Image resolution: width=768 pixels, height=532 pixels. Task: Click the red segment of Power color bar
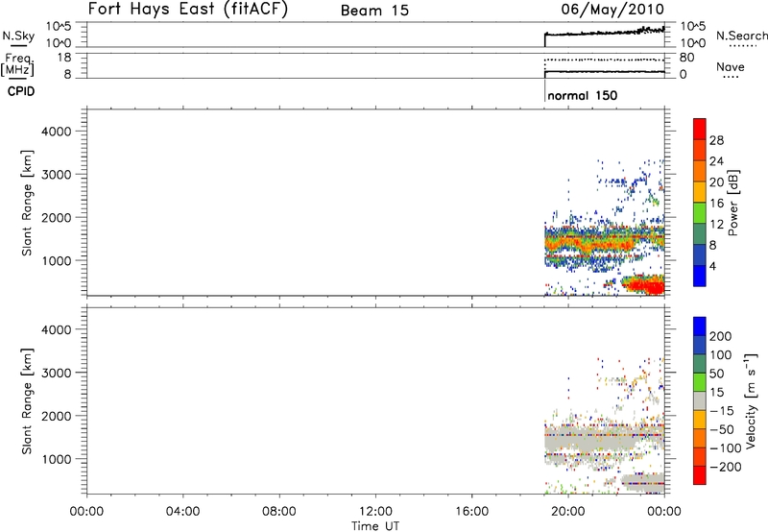(x=699, y=128)
